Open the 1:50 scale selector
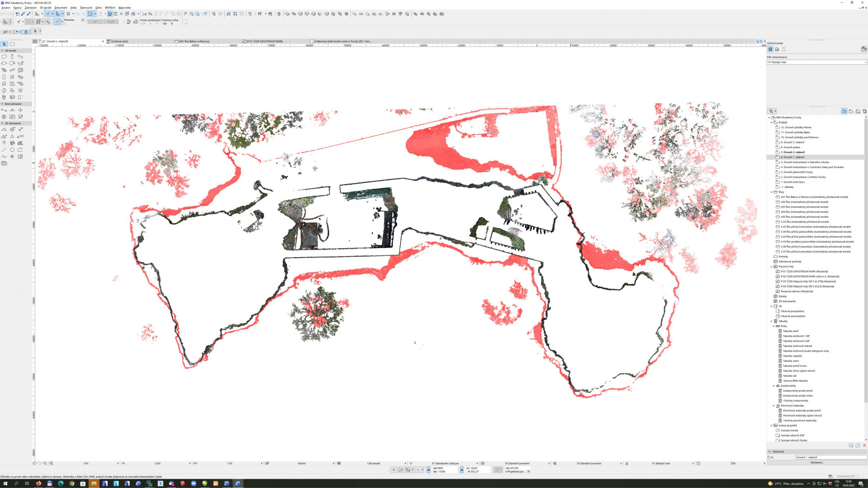 [x=230, y=463]
